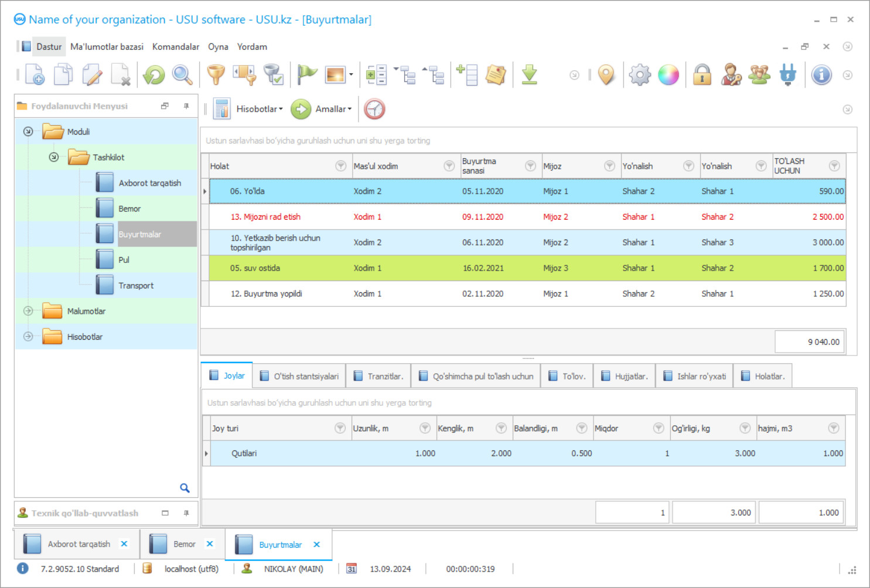Click the gold padlock icon
870x588 pixels.
point(702,75)
